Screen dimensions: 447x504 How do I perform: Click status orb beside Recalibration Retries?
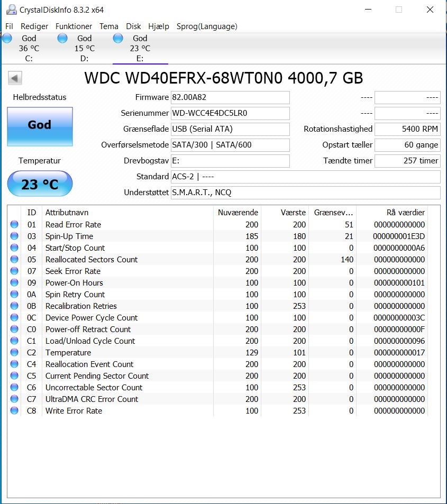pos(14,306)
